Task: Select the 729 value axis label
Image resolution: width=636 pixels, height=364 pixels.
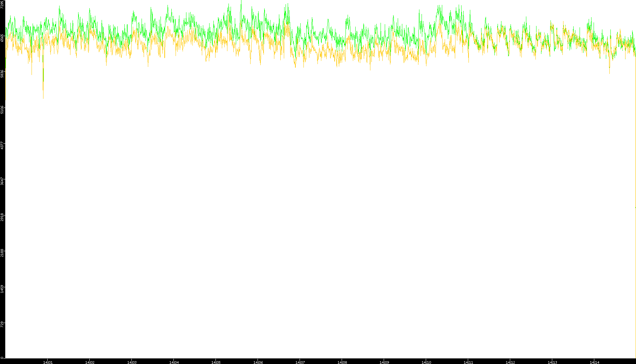Action: [2, 324]
